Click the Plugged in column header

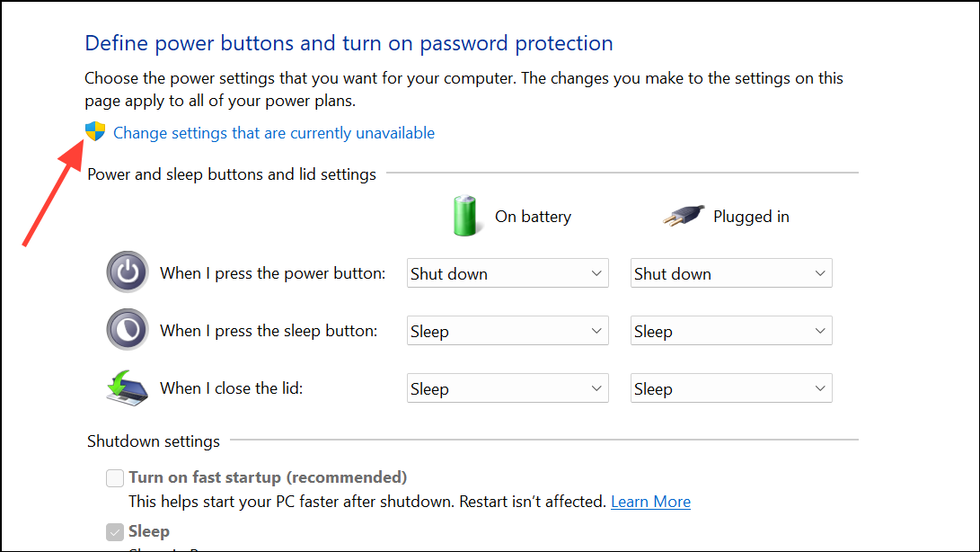[751, 216]
